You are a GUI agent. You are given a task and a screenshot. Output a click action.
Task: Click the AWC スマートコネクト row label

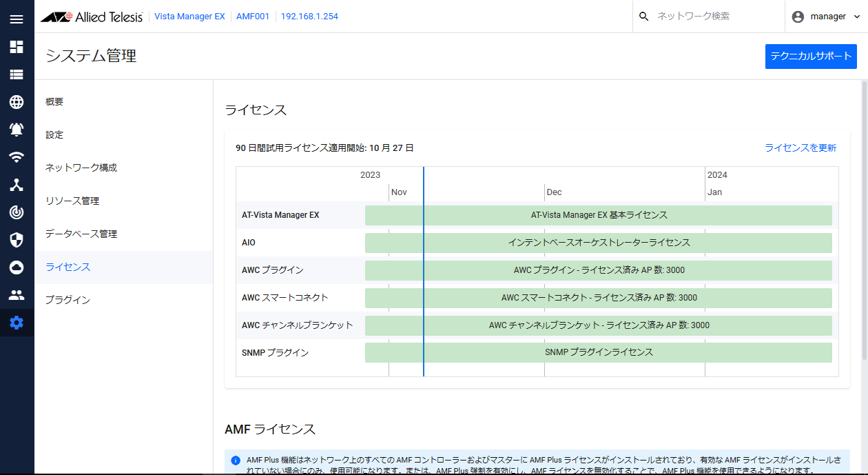point(285,298)
